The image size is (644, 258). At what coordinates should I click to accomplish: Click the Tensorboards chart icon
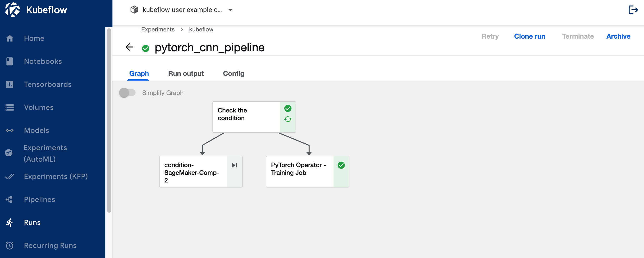pyautogui.click(x=10, y=84)
